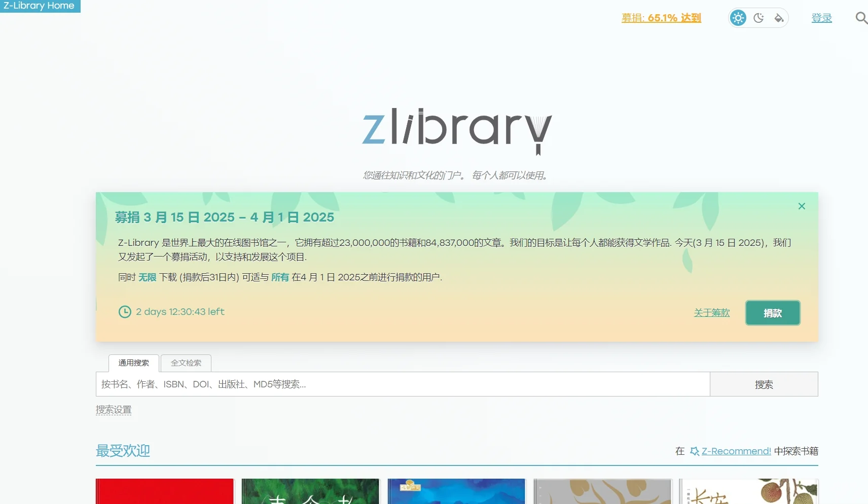Click the 搜索 search button
The height and width of the screenshot is (504, 868).
click(x=764, y=384)
